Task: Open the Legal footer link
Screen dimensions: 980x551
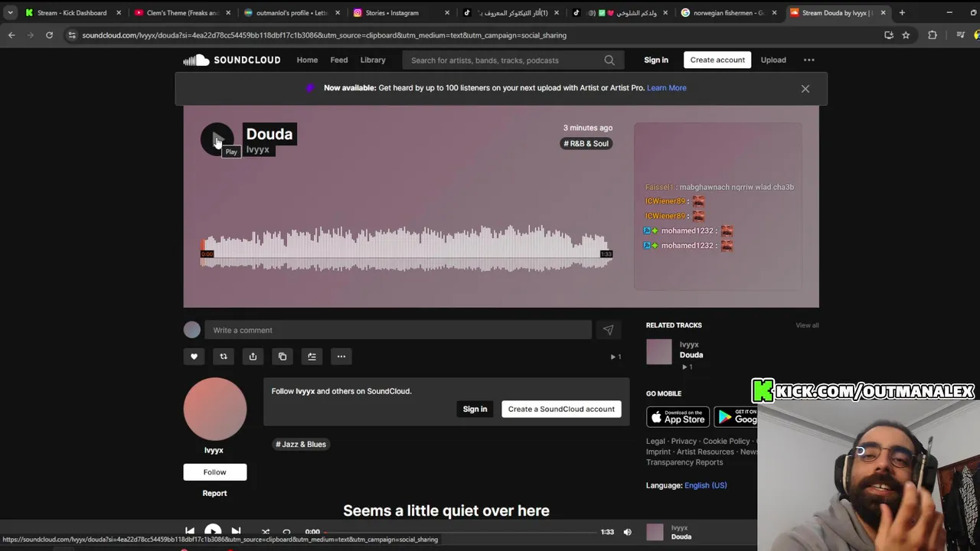Action: pos(655,441)
